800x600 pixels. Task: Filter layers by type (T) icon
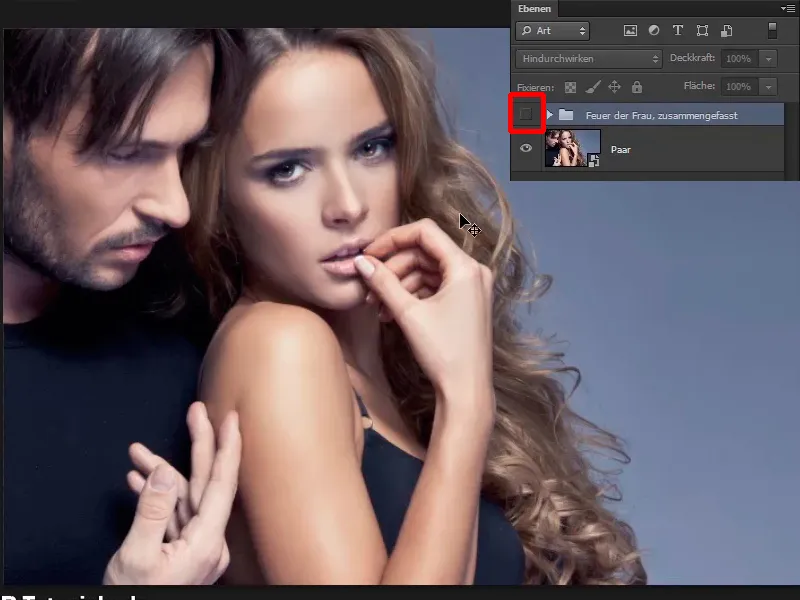click(678, 31)
